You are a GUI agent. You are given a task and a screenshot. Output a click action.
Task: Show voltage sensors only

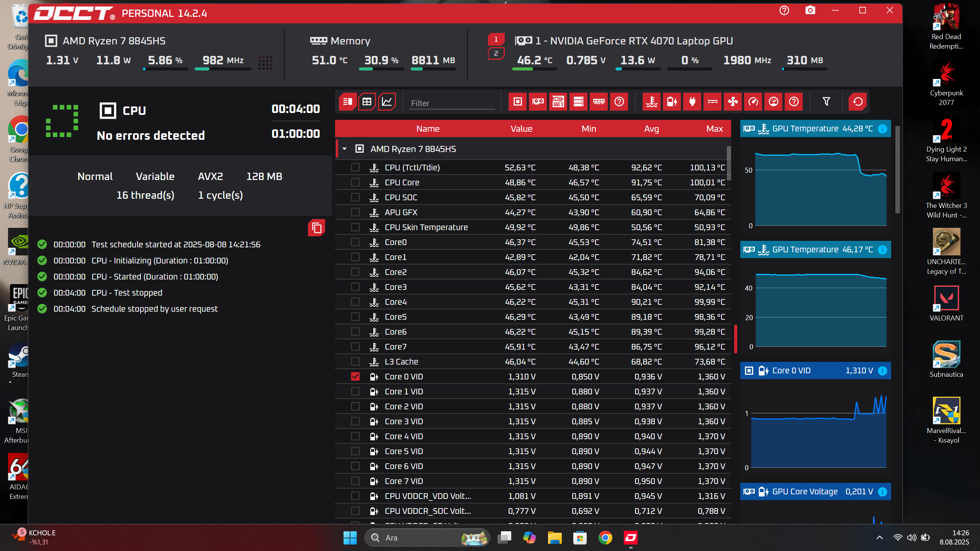[672, 102]
